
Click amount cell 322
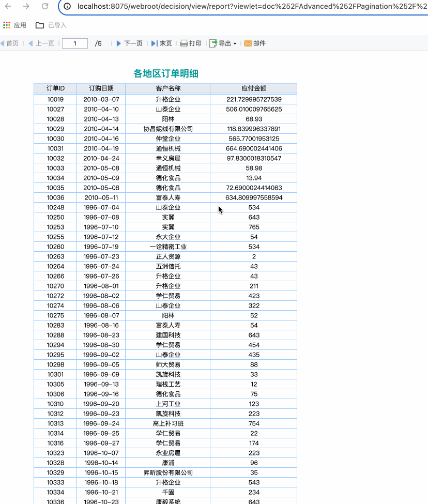253,306
